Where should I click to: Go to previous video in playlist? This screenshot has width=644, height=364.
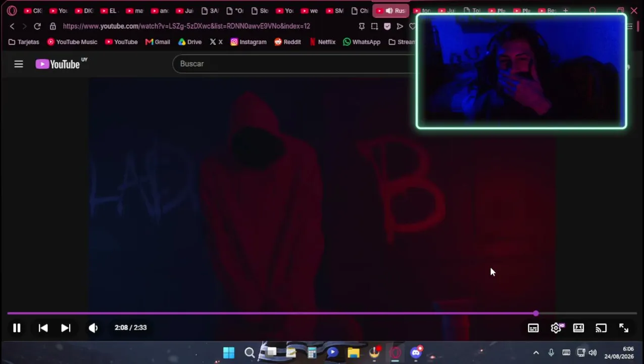pos(43,328)
